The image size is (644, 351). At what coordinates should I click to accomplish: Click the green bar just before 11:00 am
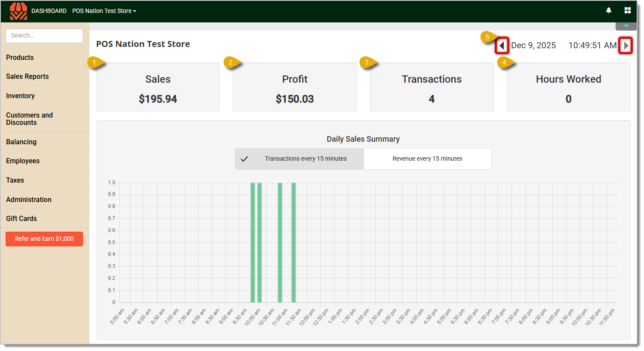(x=280, y=242)
